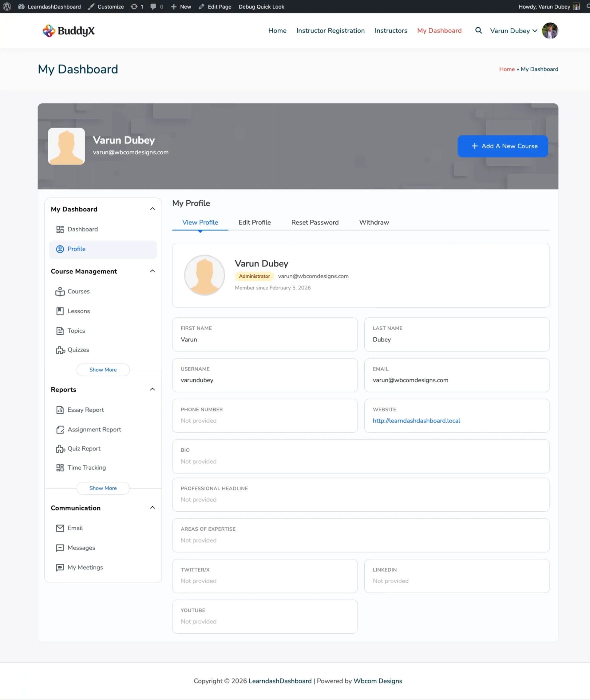This screenshot has width=590, height=700.
Task: Click the BuddyX logo
Action: 69,31
